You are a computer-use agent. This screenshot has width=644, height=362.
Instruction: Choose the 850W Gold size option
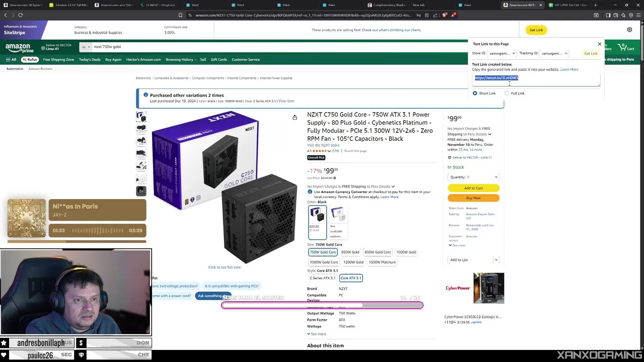(350, 252)
